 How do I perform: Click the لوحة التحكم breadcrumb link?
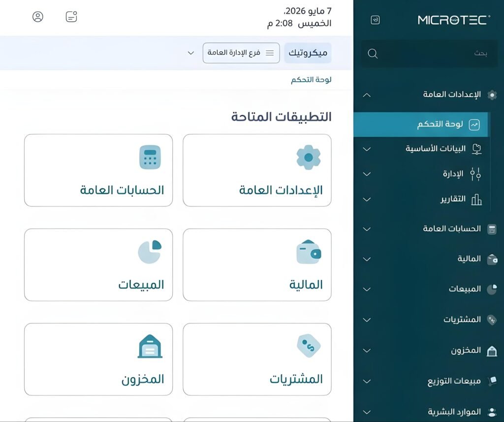point(311,79)
